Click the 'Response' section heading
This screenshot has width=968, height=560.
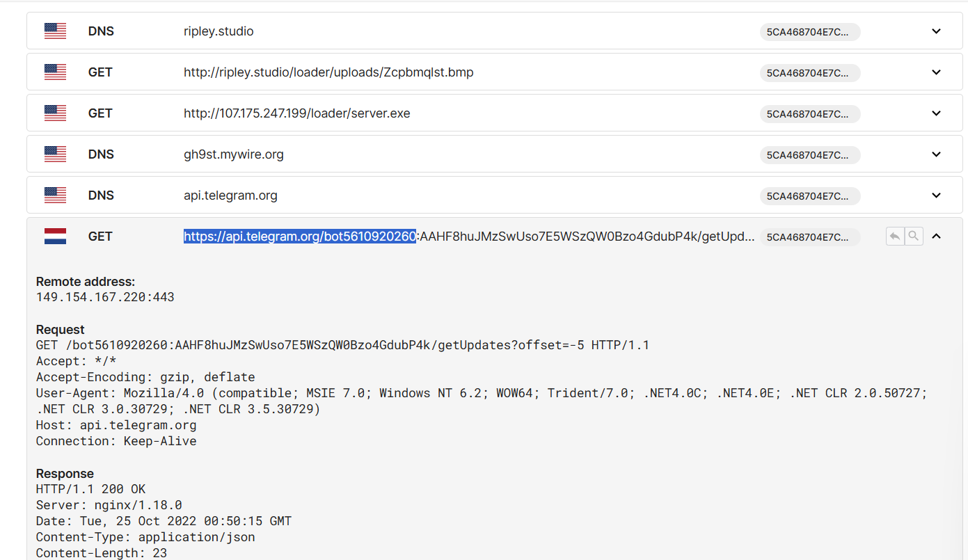[x=65, y=474]
